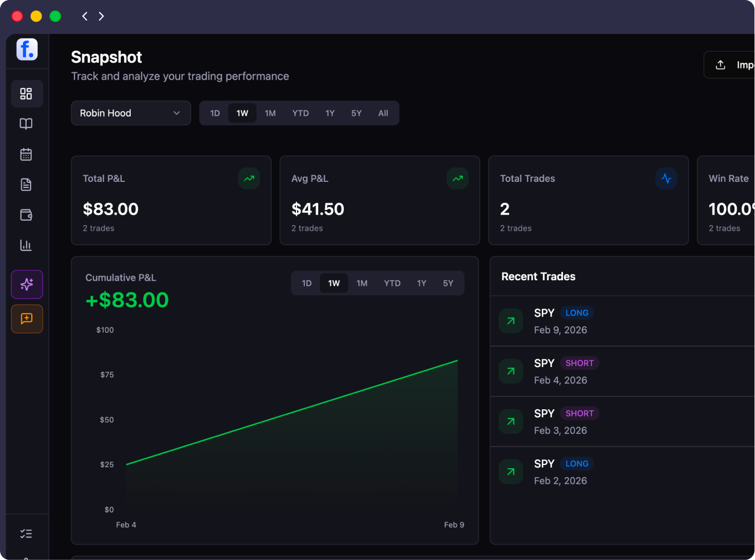The height and width of the screenshot is (560, 755).
Task: Click the blue Facebook-style app logo
Action: (26, 49)
